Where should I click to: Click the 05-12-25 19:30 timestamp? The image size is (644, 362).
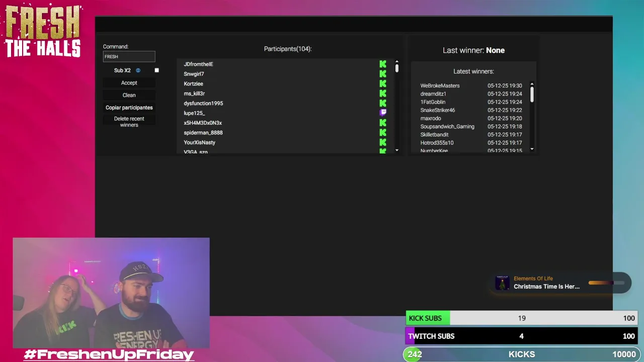pyautogui.click(x=505, y=86)
